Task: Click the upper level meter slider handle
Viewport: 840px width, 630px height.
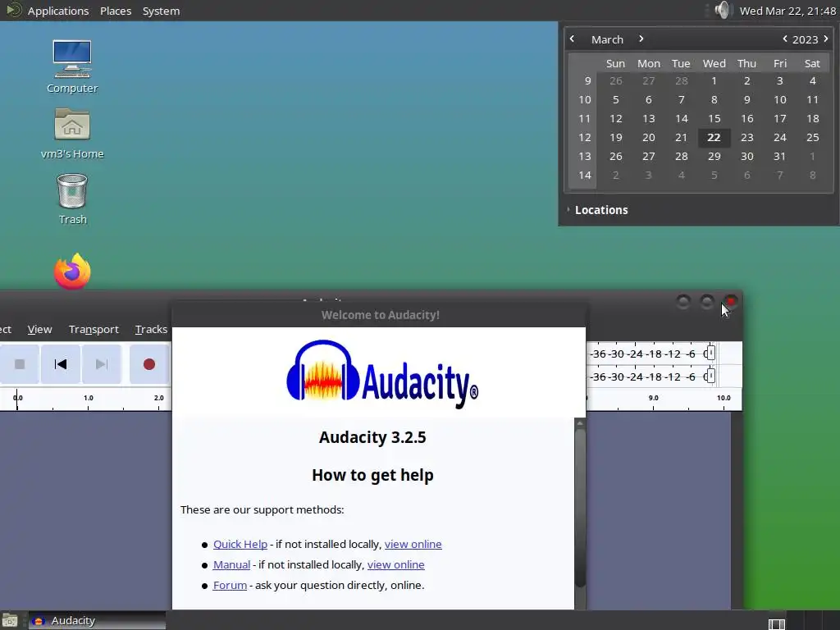Action: [x=710, y=353]
